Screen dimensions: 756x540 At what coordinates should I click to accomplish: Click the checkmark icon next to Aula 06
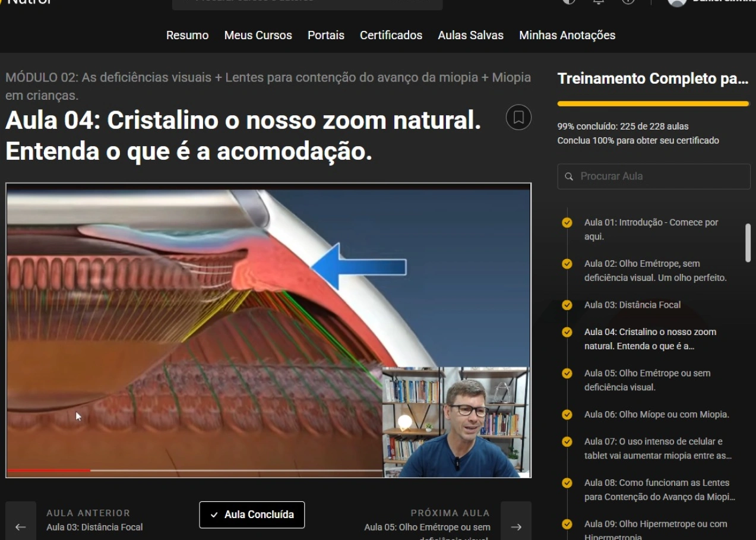[567, 415]
